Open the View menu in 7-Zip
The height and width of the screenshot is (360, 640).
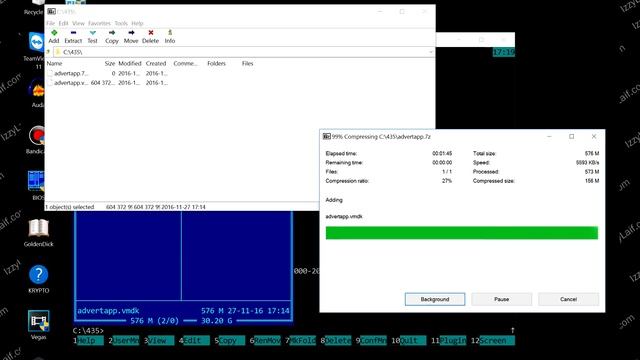point(78,23)
